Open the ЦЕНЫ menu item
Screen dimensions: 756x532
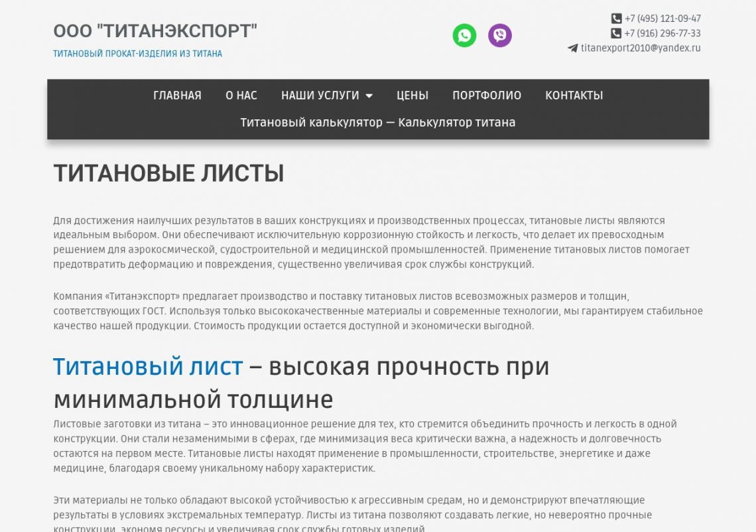412,96
